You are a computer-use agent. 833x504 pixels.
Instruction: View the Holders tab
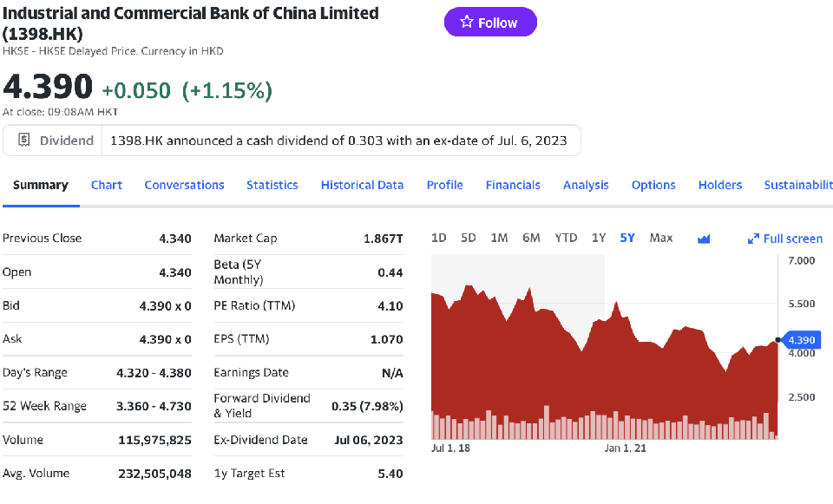(x=720, y=185)
